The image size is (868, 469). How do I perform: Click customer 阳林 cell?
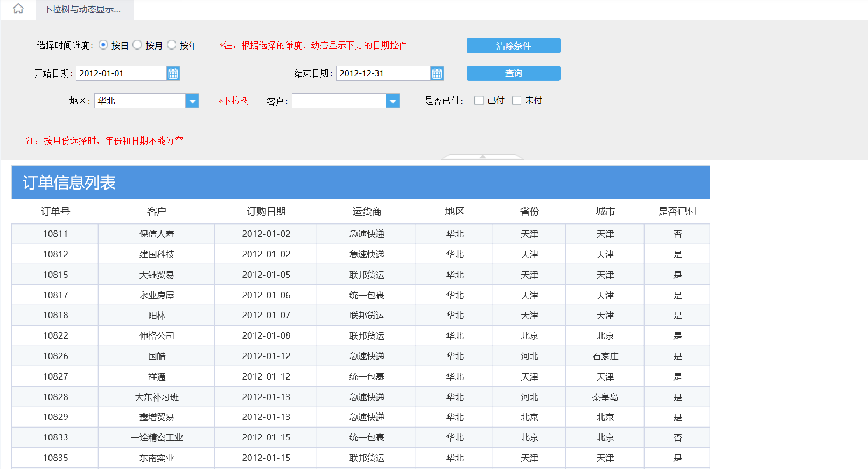157,315
